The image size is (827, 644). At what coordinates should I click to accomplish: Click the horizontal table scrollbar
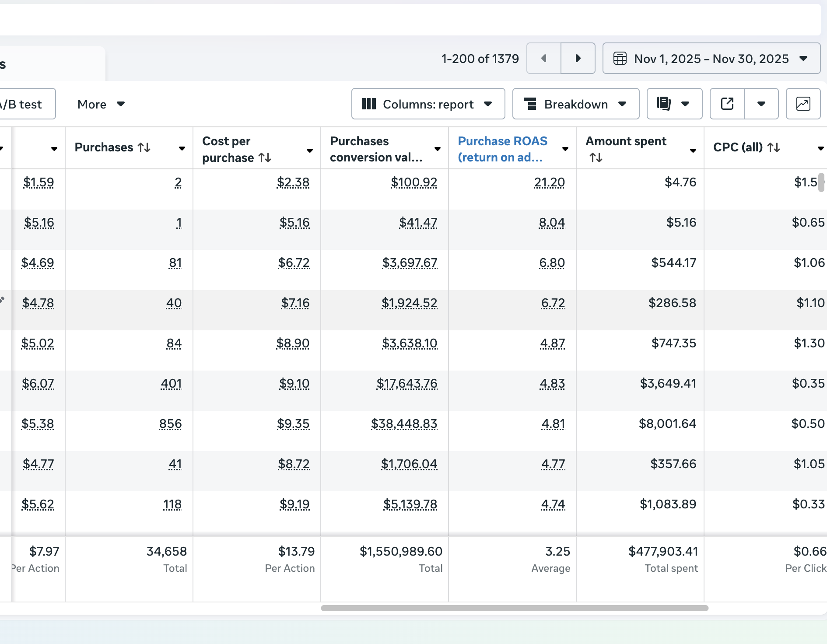(x=514, y=608)
